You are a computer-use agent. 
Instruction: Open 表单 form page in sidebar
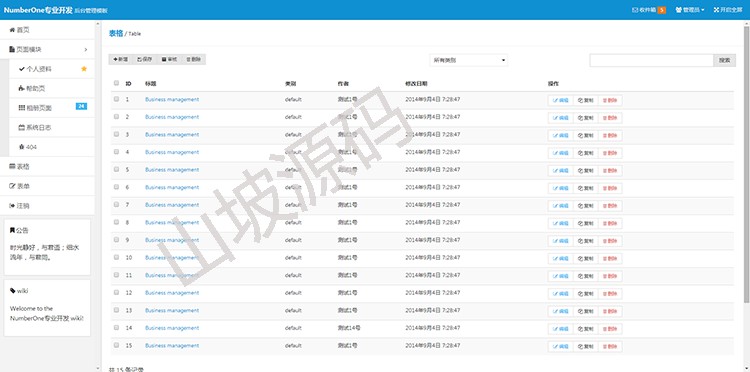pos(47,186)
